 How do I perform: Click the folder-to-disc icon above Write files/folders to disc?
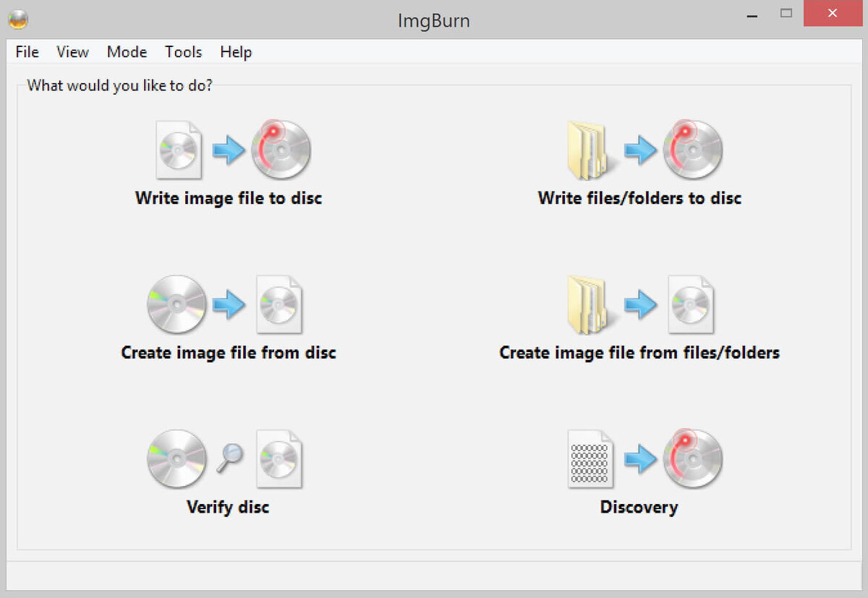(644, 150)
